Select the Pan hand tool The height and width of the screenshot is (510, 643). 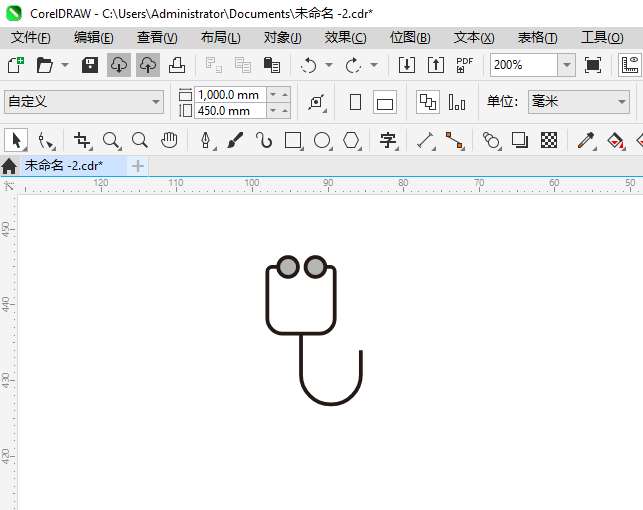tap(169, 140)
